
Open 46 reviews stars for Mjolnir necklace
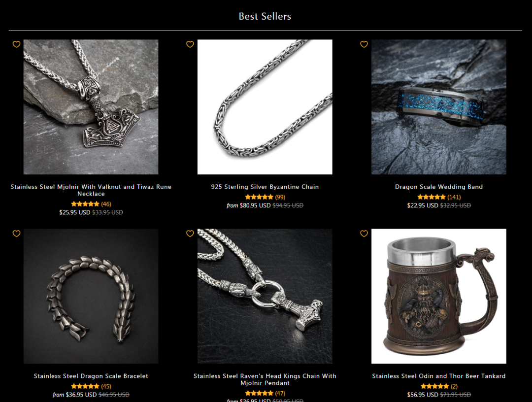pos(91,204)
